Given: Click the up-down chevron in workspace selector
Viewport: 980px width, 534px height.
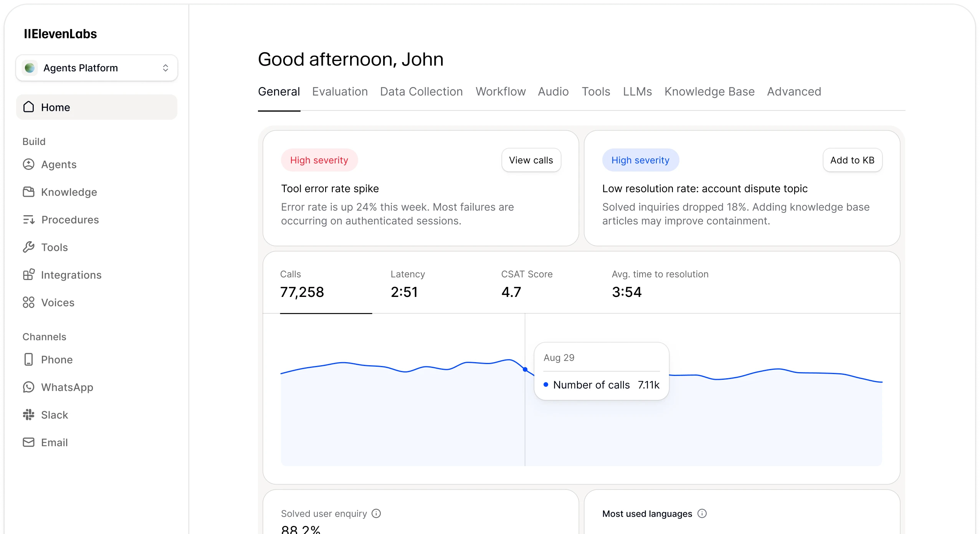Looking at the screenshot, I should [x=165, y=68].
